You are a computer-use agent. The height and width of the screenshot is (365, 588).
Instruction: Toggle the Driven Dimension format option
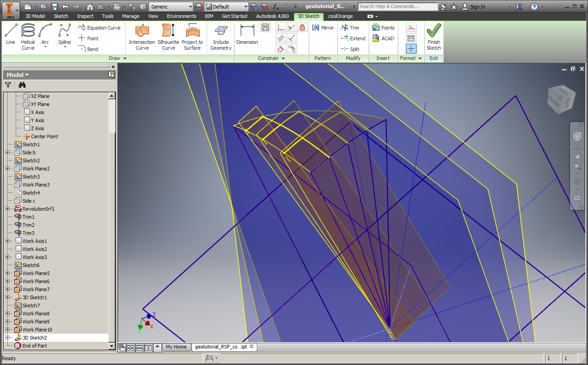click(x=411, y=38)
